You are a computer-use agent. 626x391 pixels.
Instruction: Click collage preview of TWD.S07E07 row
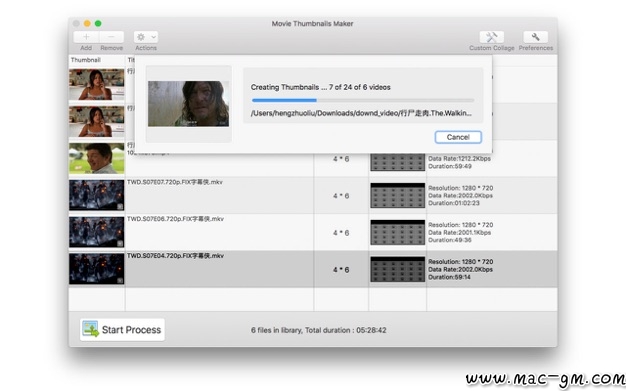pyautogui.click(x=398, y=195)
